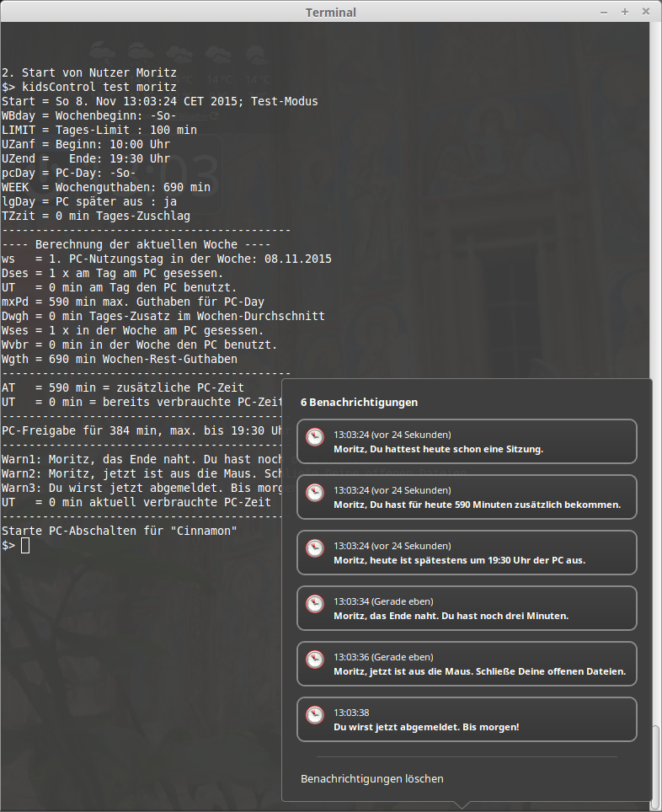Screen dimensions: 662x812
Task: Click clock icon of '590 Minuten zusätzlich' notification
Action: (315, 493)
